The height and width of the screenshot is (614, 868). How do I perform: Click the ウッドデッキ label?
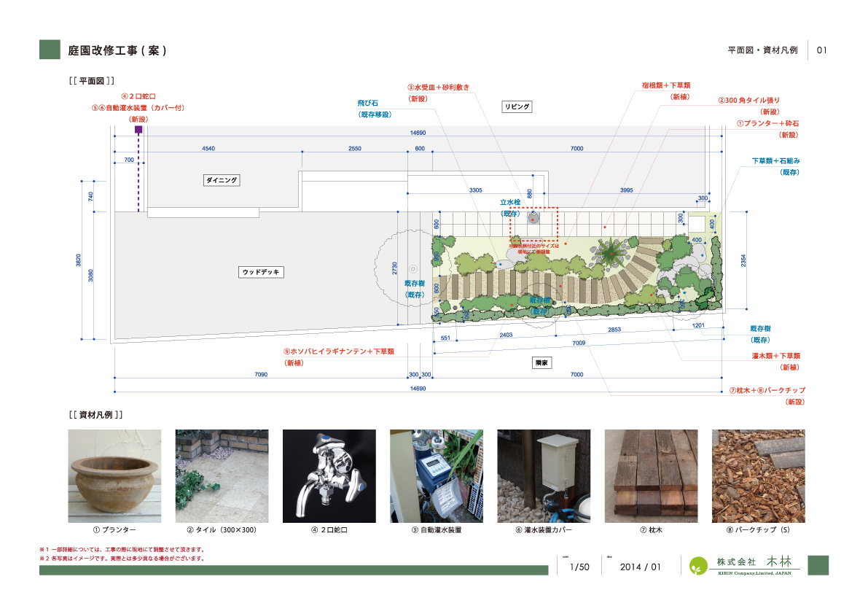click(262, 272)
